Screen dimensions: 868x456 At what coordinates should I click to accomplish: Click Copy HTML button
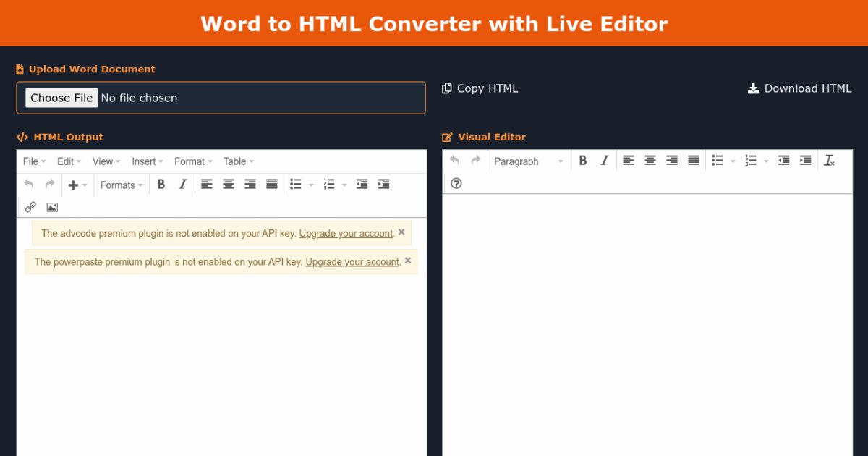480,88
